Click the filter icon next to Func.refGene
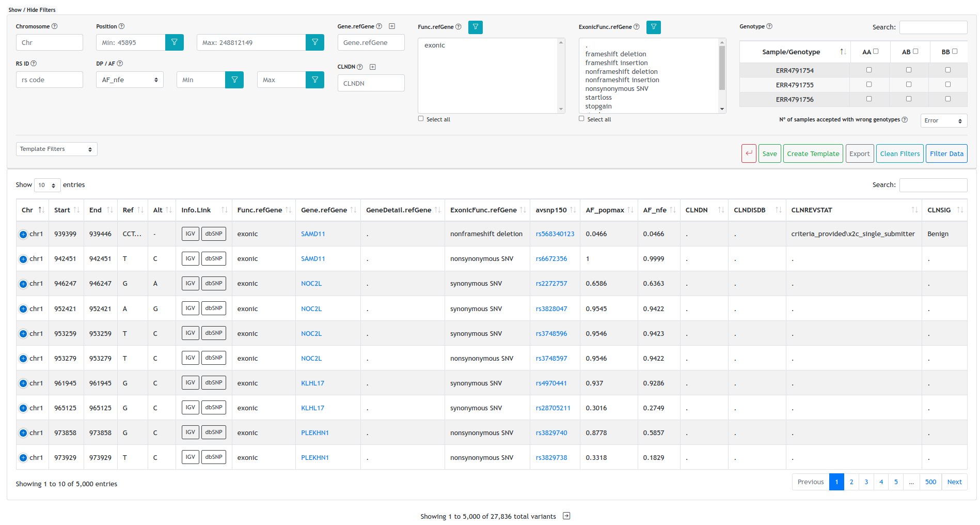This screenshot has height=525, width=980. (475, 27)
